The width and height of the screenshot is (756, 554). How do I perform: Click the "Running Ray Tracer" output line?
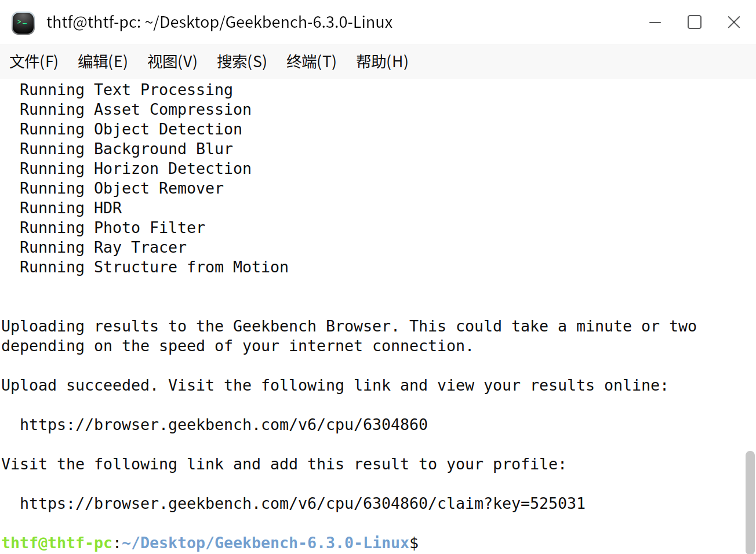coord(103,247)
